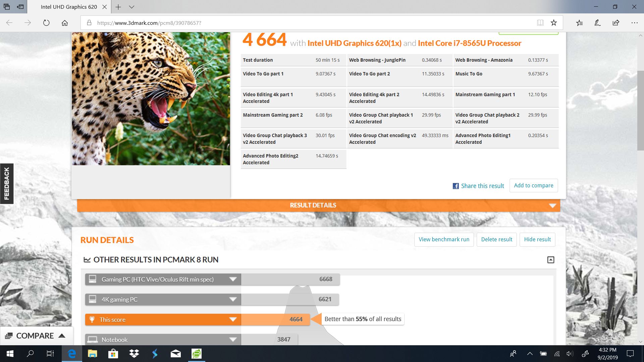Collapse Other Results in PCMark 8 Run section
The height and width of the screenshot is (362, 644).
(x=551, y=260)
